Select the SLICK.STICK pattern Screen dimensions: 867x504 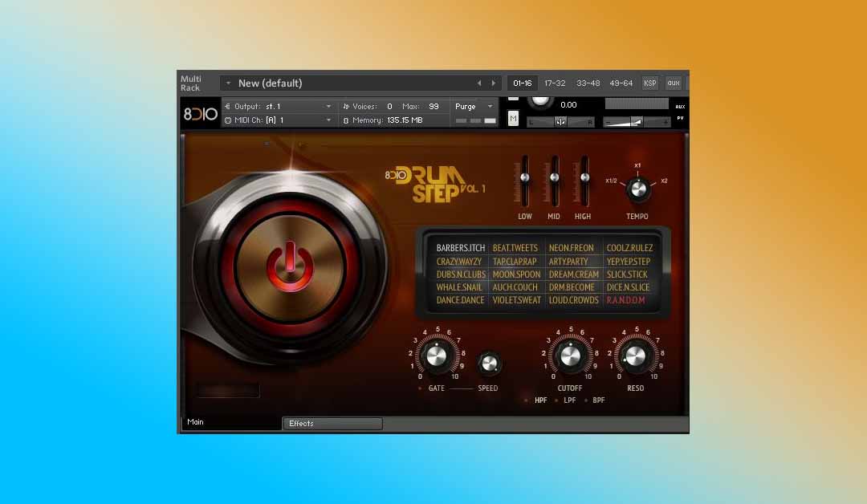coord(627,274)
